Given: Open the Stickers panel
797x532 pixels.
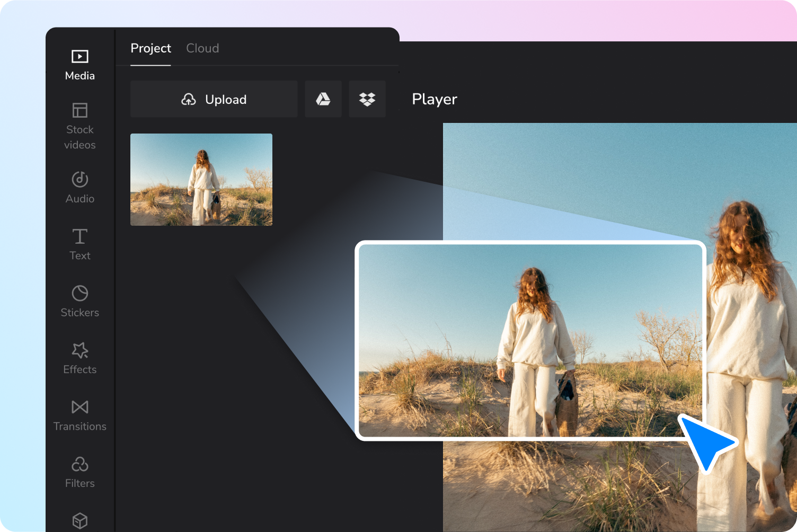Looking at the screenshot, I should (x=79, y=302).
